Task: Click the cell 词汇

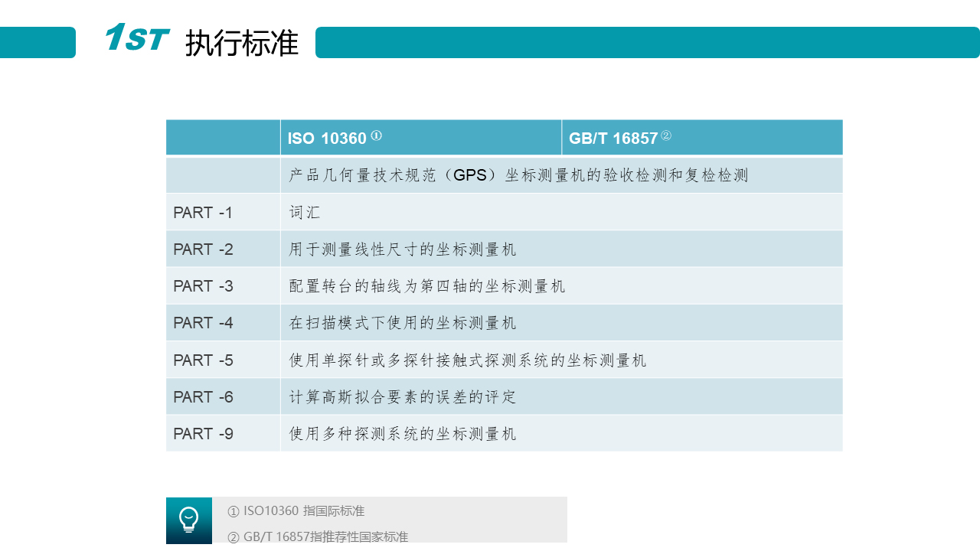Action: 561,212
